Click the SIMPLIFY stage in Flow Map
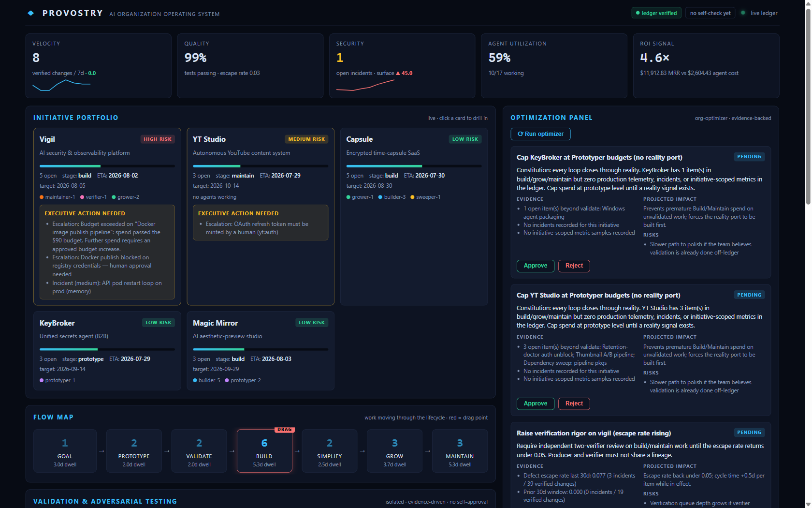 [x=330, y=451]
